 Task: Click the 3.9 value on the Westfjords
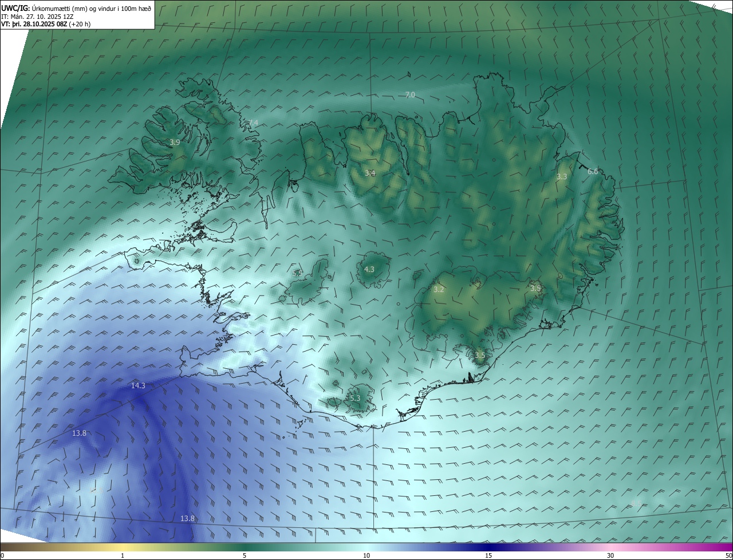coord(175,142)
